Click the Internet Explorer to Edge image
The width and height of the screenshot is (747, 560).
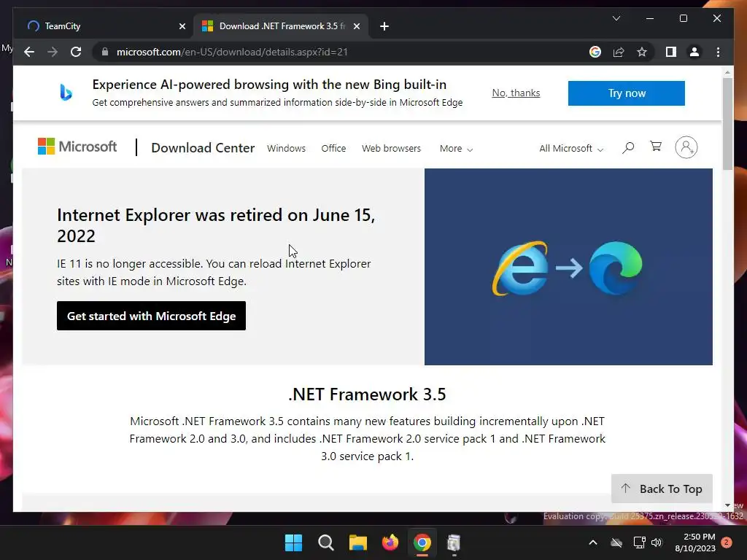click(568, 267)
